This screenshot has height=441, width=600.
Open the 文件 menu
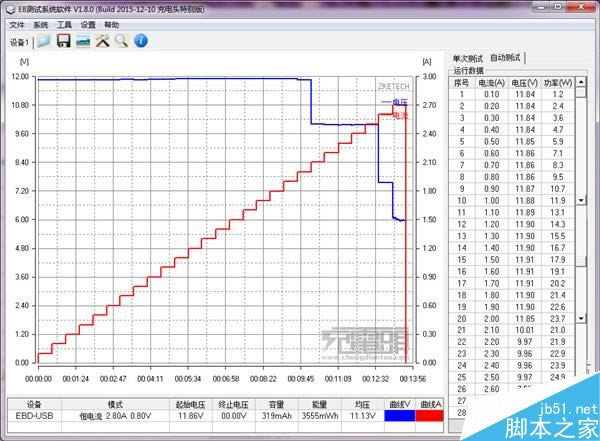17,24
